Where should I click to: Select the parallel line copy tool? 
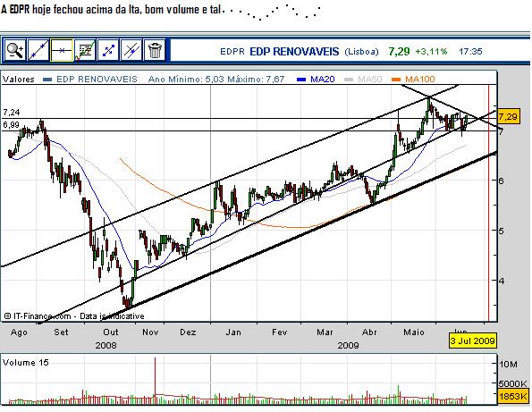131,51
